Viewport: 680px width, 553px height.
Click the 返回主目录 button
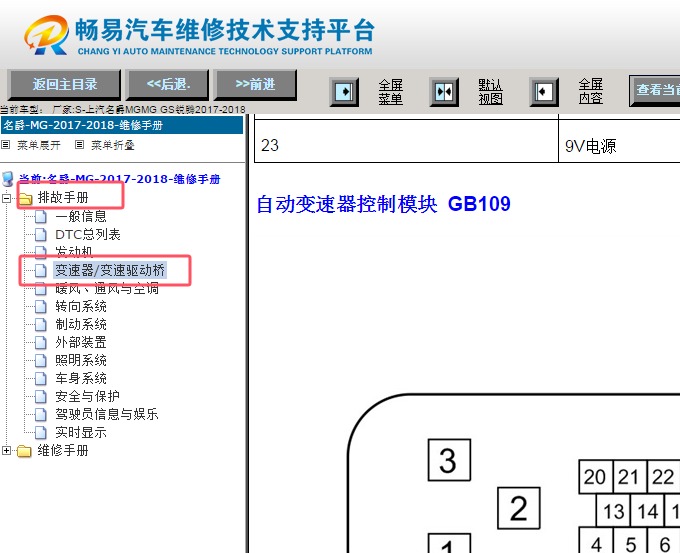(64, 85)
